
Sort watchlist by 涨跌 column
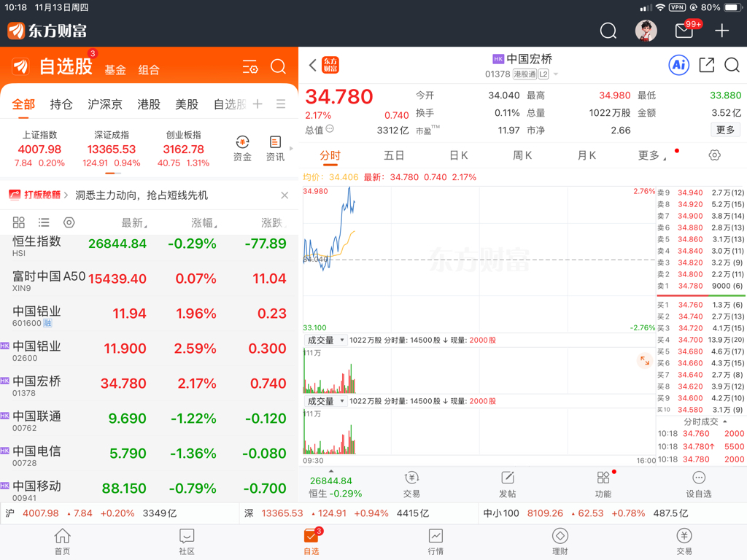point(274,222)
